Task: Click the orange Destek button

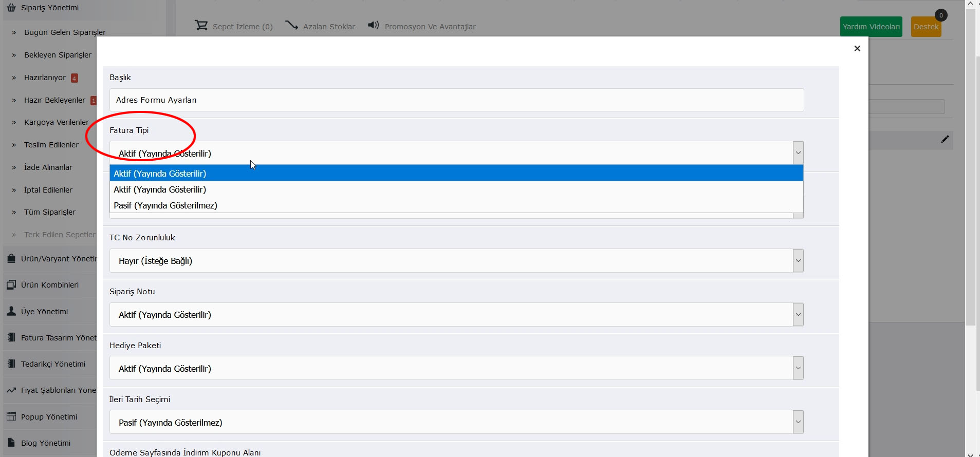Action: (x=926, y=27)
